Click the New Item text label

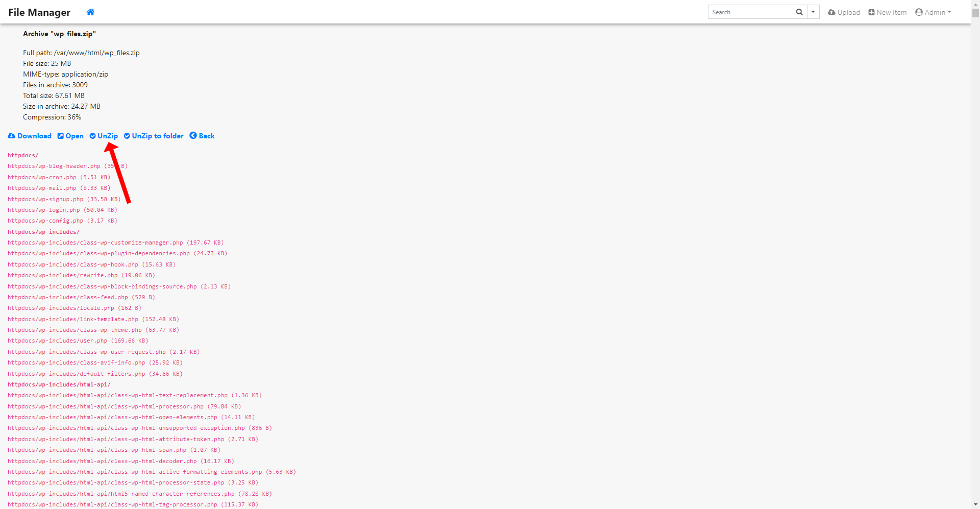[891, 12]
